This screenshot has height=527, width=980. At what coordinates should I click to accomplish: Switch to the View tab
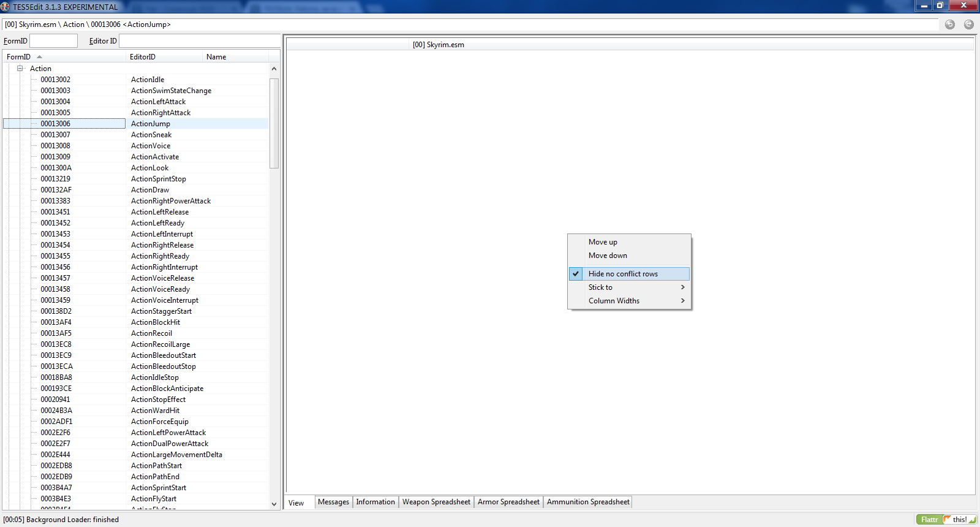point(300,502)
